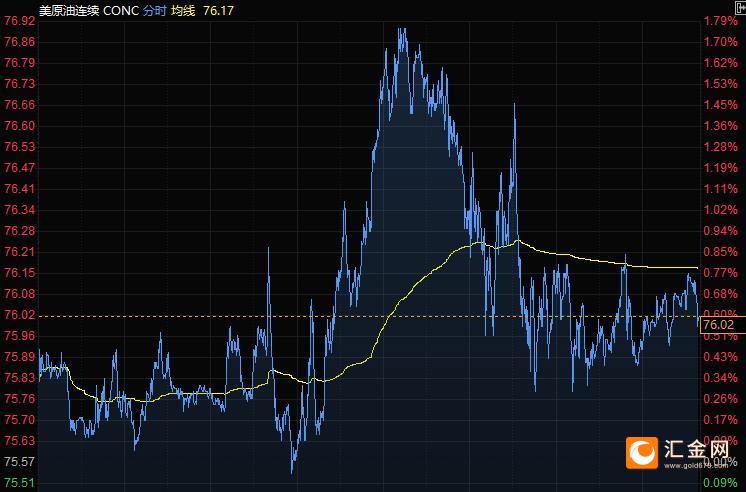The width and height of the screenshot is (746, 492).
Task: Click the 1.19% percent axis label
Action: point(721,167)
